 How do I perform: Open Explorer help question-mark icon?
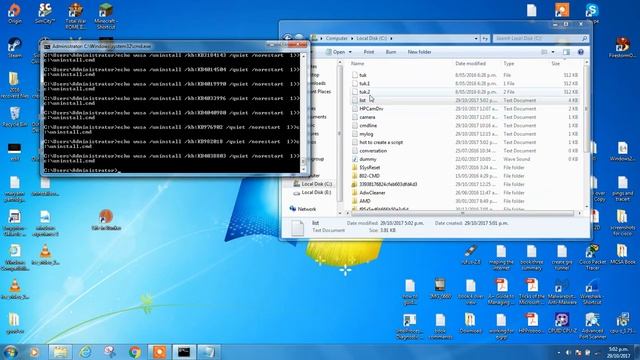point(581,52)
